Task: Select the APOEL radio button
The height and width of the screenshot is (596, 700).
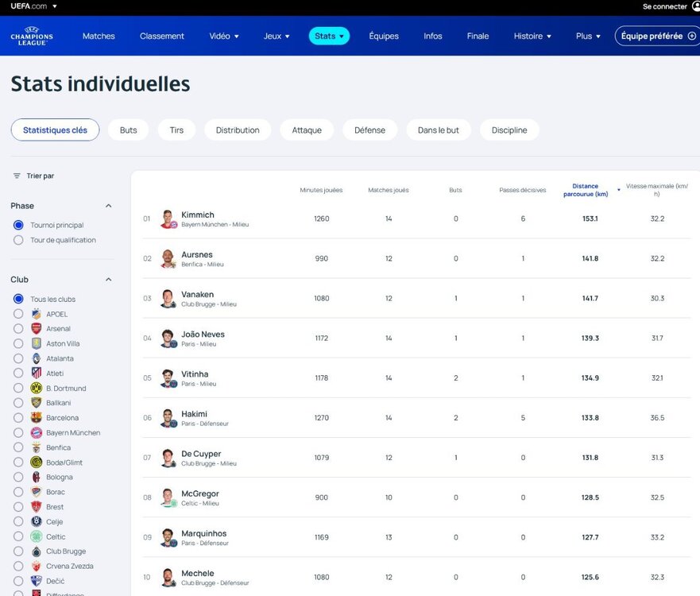Action: click(18, 314)
